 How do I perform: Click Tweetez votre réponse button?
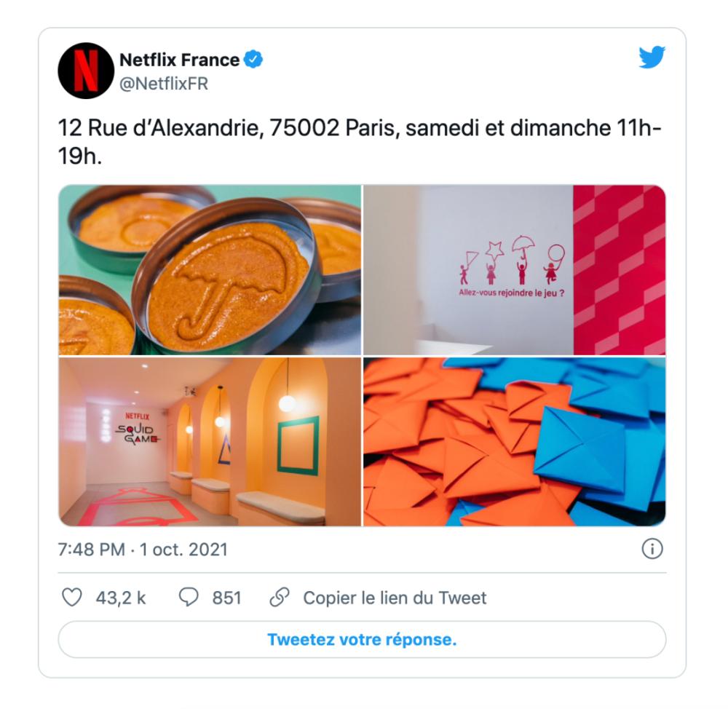coord(362,639)
